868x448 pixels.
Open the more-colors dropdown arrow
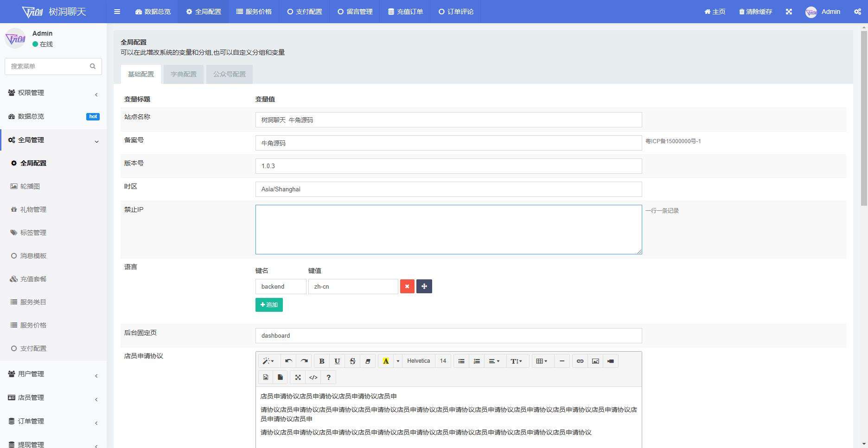[398, 361]
